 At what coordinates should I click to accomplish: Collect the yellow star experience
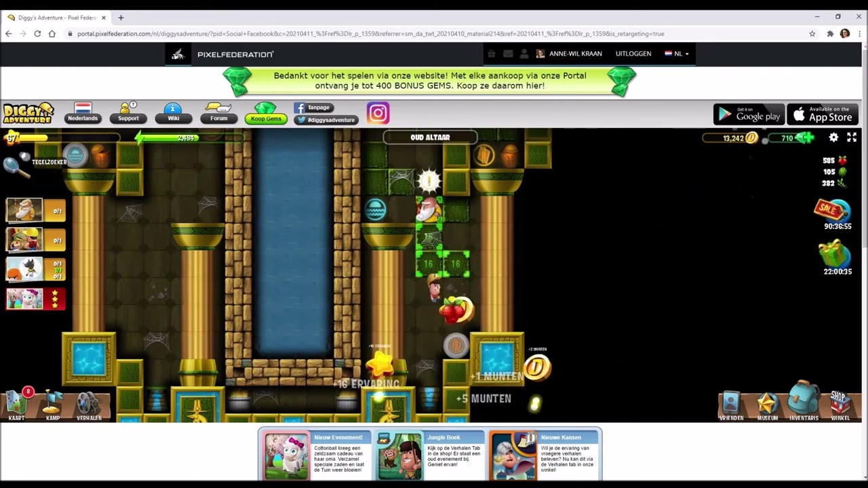pyautogui.click(x=380, y=365)
